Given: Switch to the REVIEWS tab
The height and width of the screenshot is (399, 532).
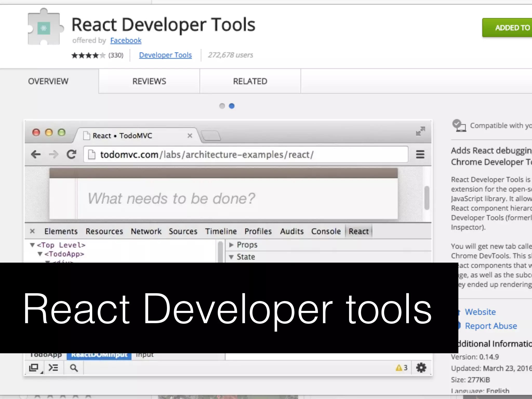Looking at the screenshot, I should pyautogui.click(x=149, y=81).
